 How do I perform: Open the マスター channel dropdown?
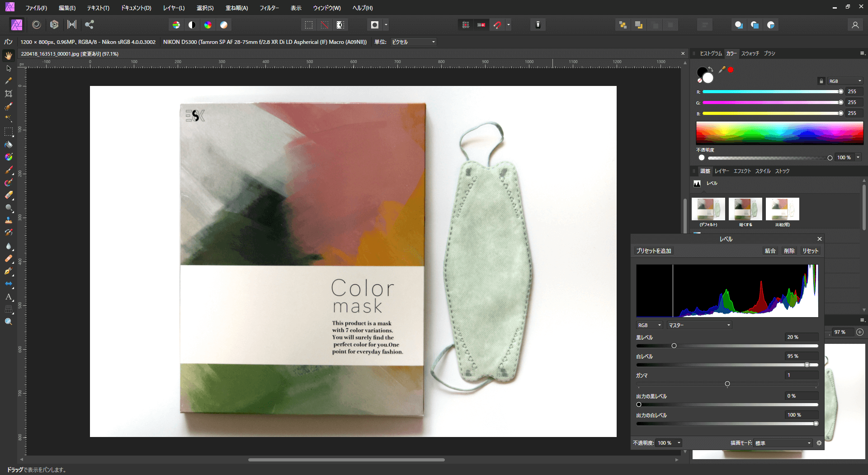(x=699, y=325)
